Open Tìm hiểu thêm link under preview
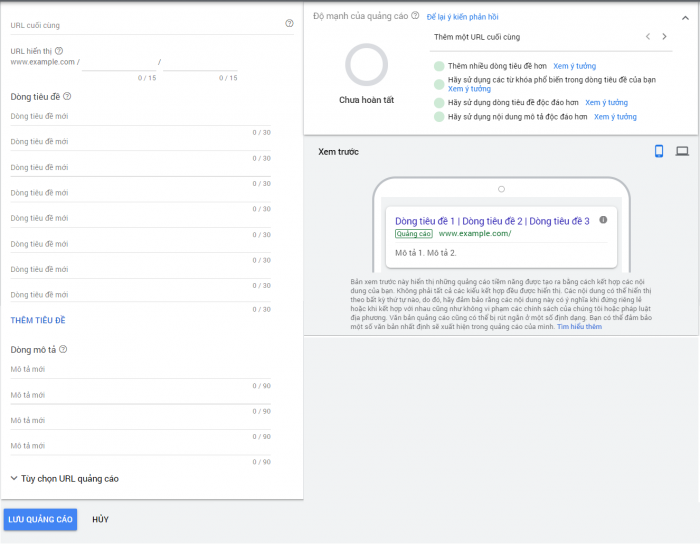The width and height of the screenshot is (700, 544). (579, 327)
